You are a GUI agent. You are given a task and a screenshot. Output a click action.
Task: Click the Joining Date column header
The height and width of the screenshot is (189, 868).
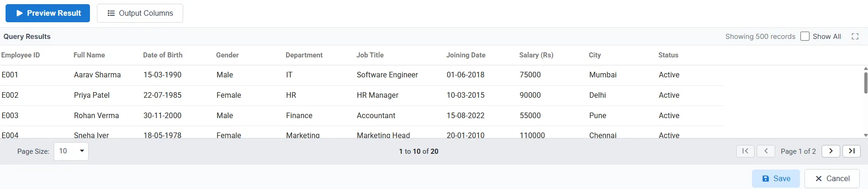[466, 55]
